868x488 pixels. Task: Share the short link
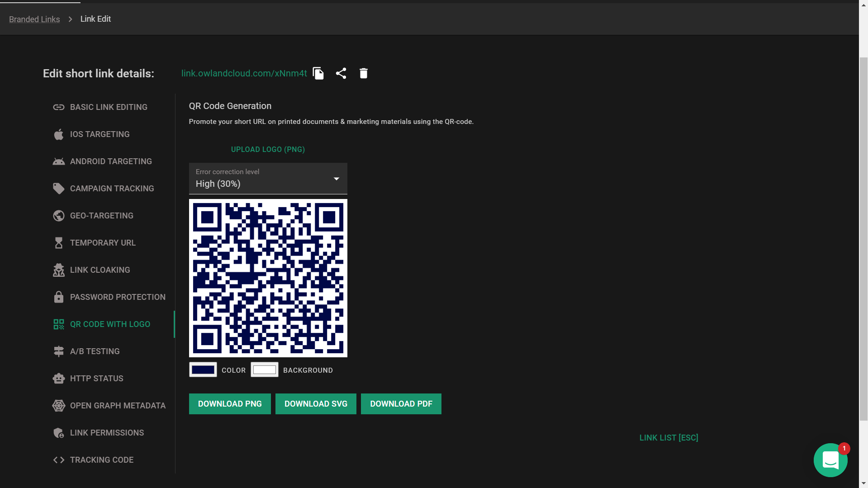[x=341, y=73]
